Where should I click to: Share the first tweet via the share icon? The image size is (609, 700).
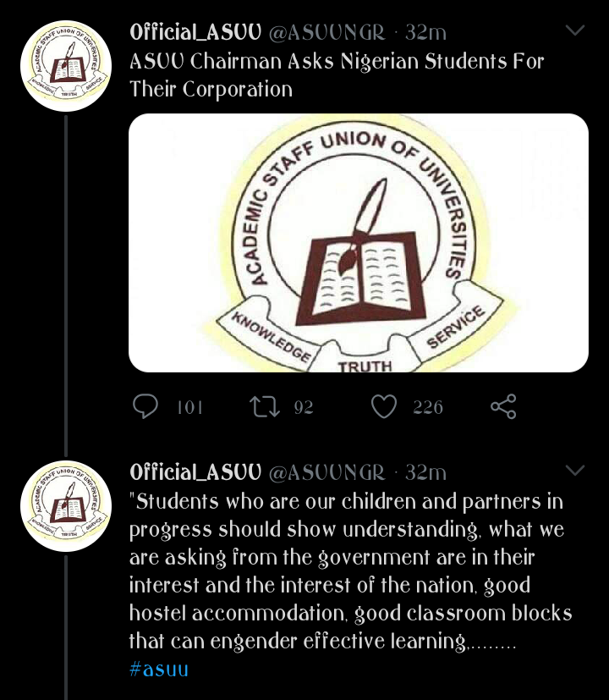click(x=504, y=406)
